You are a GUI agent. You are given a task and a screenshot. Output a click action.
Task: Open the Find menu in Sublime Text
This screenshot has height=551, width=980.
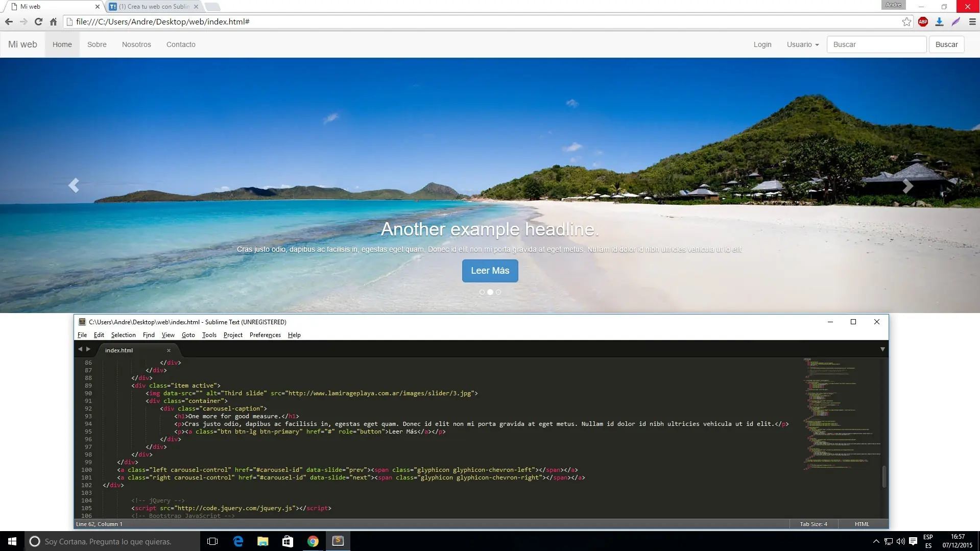point(149,335)
